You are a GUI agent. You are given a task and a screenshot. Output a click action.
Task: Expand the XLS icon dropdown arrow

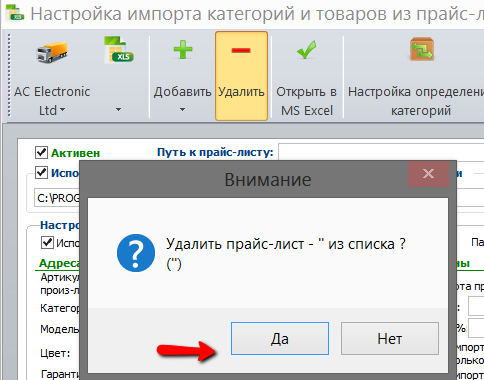pyautogui.click(x=118, y=109)
